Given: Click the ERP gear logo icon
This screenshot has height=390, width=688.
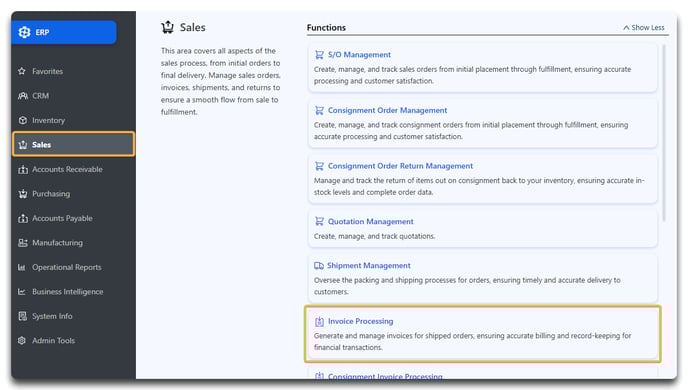Looking at the screenshot, I should pos(24,32).
